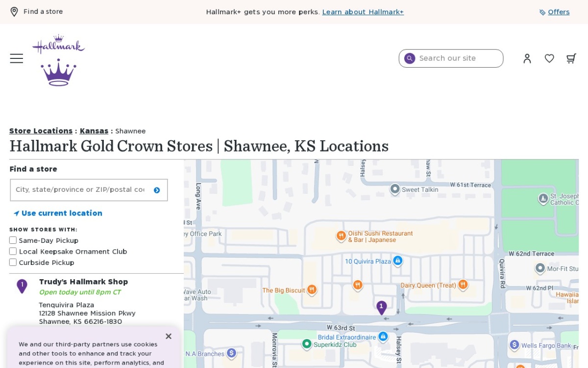Image resolution: width=588 pixels, height=368 pixels.
Task: Open the favorites heart icon
Action: tap(549, 58)
